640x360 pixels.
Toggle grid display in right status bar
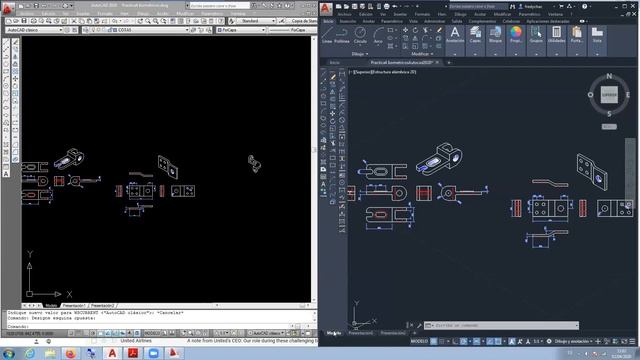[434, 341]
